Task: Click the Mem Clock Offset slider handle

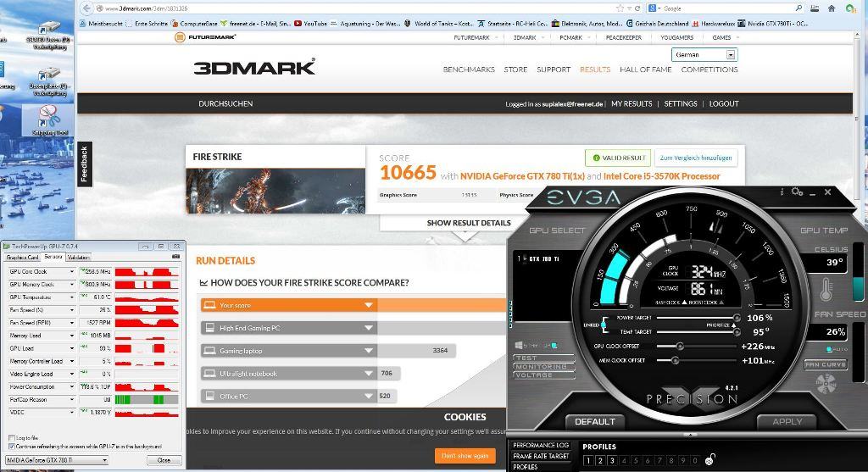Action: tap(675, 360)
